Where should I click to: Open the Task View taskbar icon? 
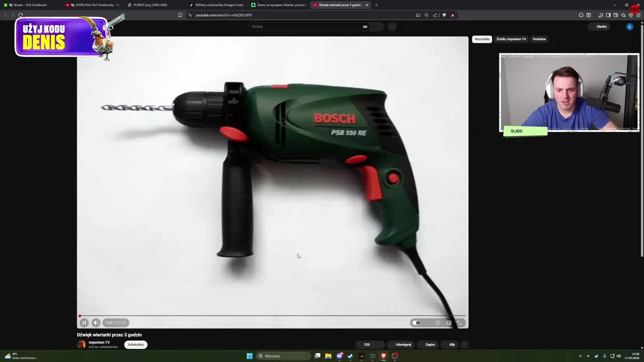point(317,356)
